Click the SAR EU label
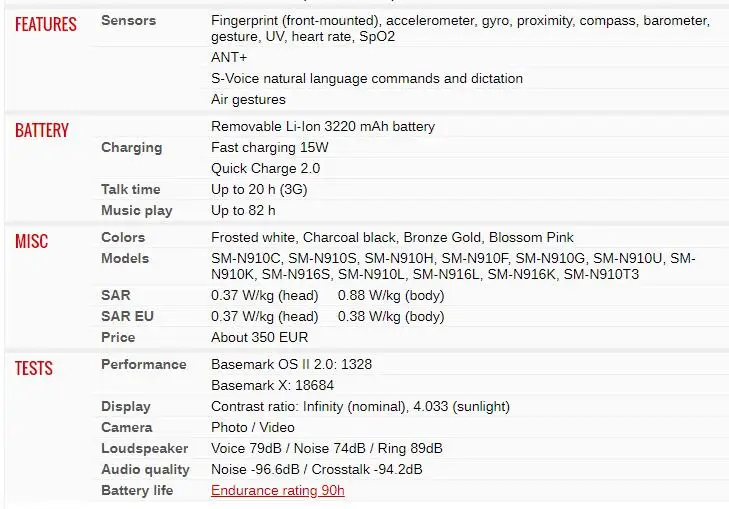This screenshot has height=509, width=729. pyautogui.click(x=128, y=317)
